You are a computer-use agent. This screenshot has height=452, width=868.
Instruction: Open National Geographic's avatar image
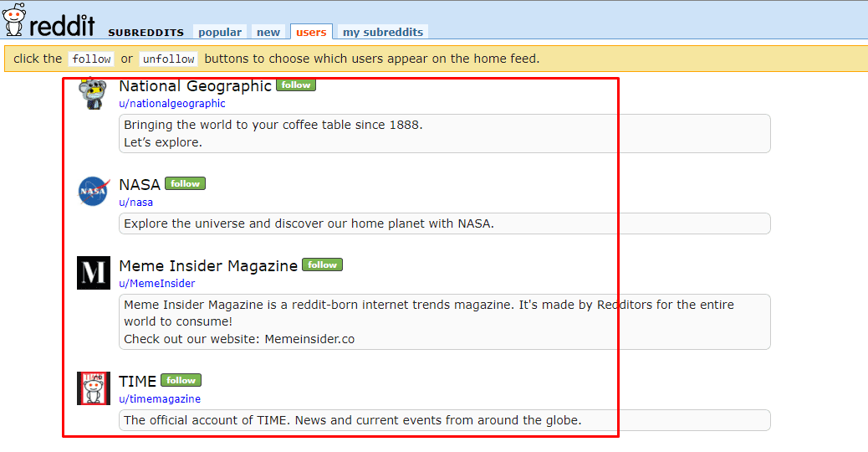pos(93,94)
